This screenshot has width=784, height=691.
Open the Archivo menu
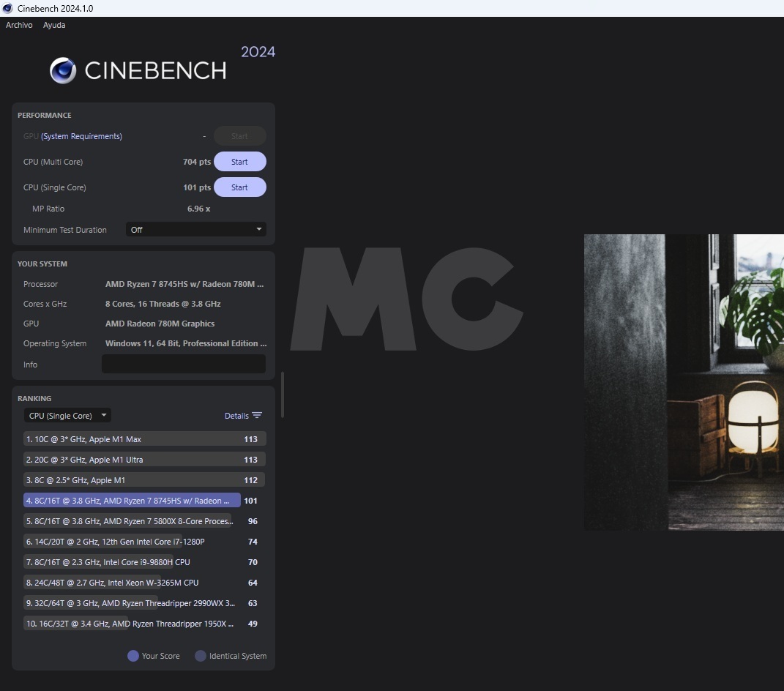pos(19,25)
